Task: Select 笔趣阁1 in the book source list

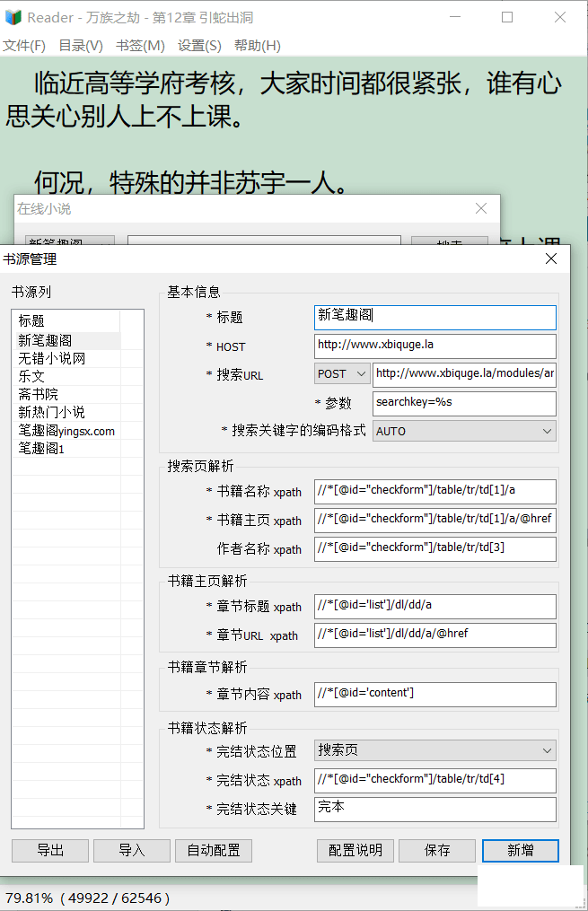Action: (66, 449)
